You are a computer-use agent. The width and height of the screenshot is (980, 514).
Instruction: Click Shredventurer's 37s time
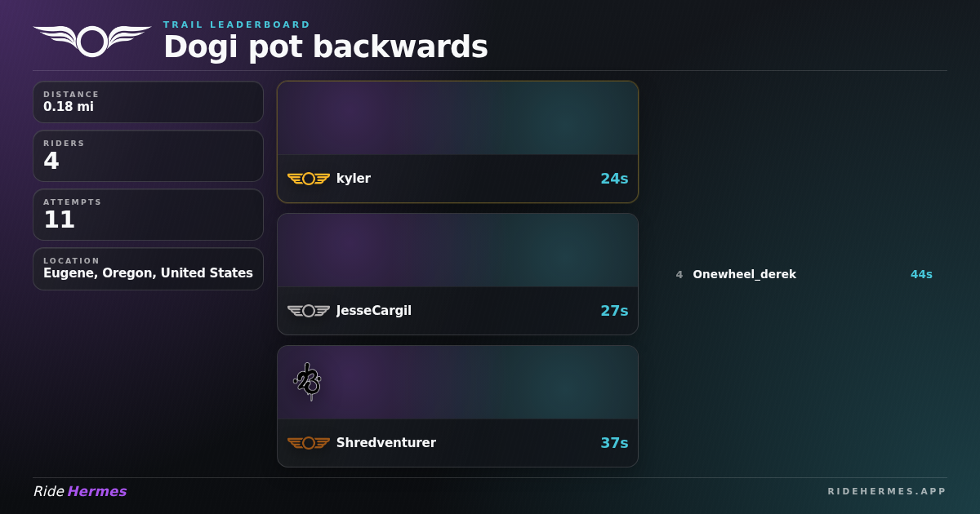[614, 443]
